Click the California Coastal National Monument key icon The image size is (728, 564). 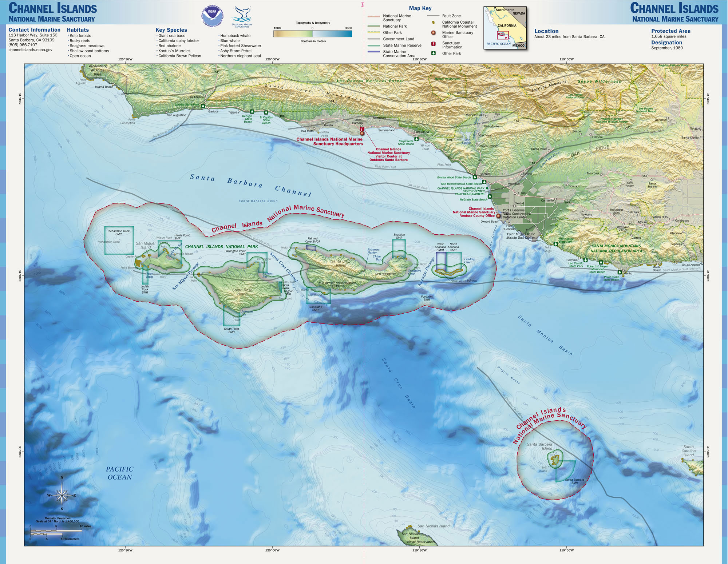(434, 23)
